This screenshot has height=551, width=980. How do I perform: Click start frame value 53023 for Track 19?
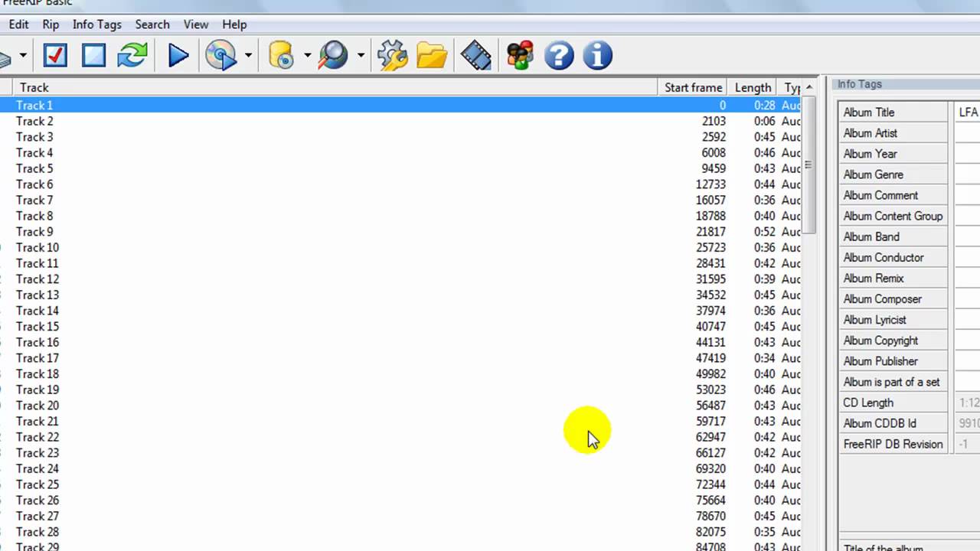pyautogui.click(x=710, y=390)
